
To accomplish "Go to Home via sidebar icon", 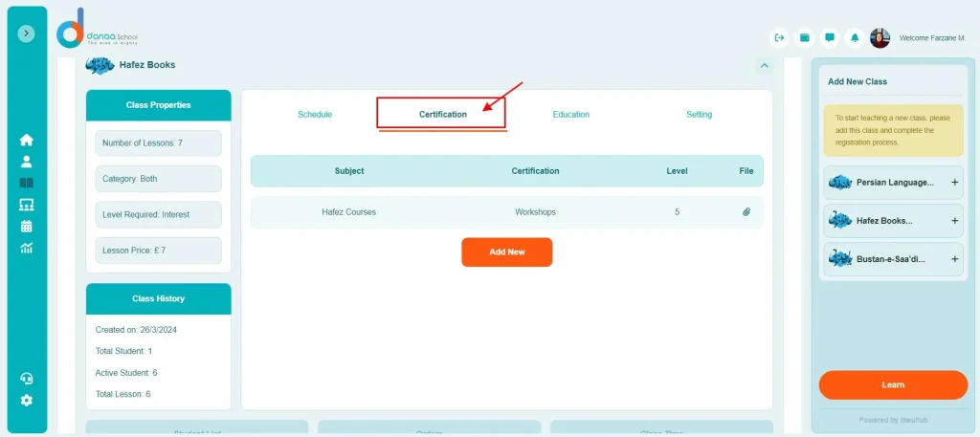I will click(26, 140).
